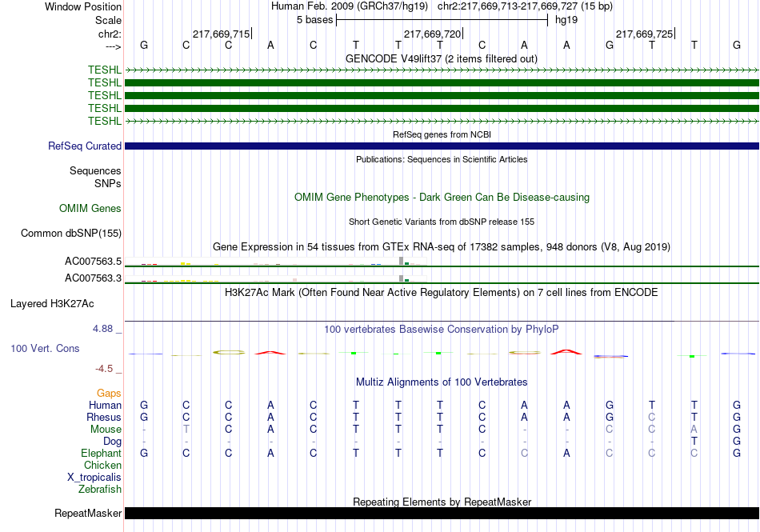This screenshot has width=760, height=532.
Task: Click the Sequences publications label
Action: (x=95, y=171)
